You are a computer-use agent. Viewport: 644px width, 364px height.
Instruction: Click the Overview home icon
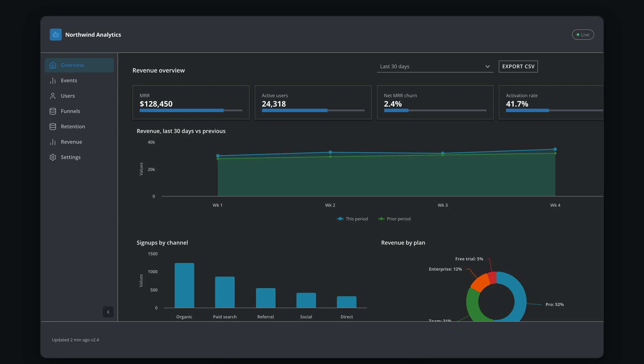[x=53, y=65]
